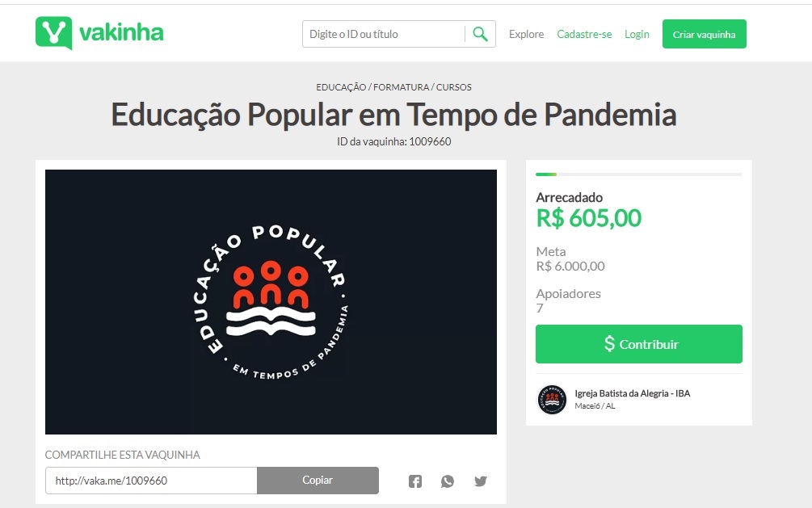
Task: Click the R$ 605,00 raised amount
Action: tap(588, 218)
